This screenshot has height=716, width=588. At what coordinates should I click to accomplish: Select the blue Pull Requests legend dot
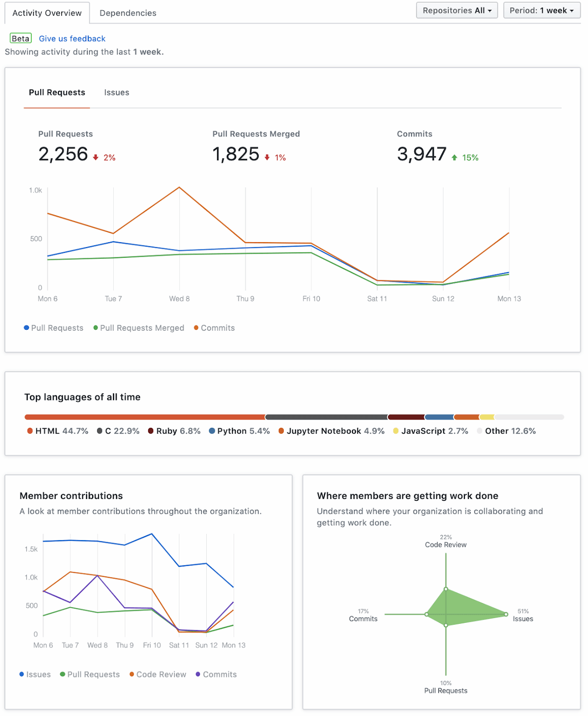click(25, 328)
